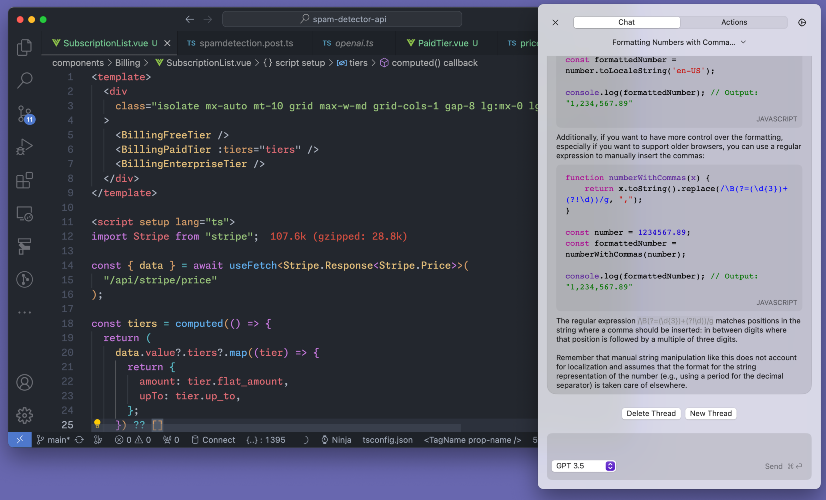Switch to the Chat segment
The width and height of the screenshot is (826, 500).
626,22
